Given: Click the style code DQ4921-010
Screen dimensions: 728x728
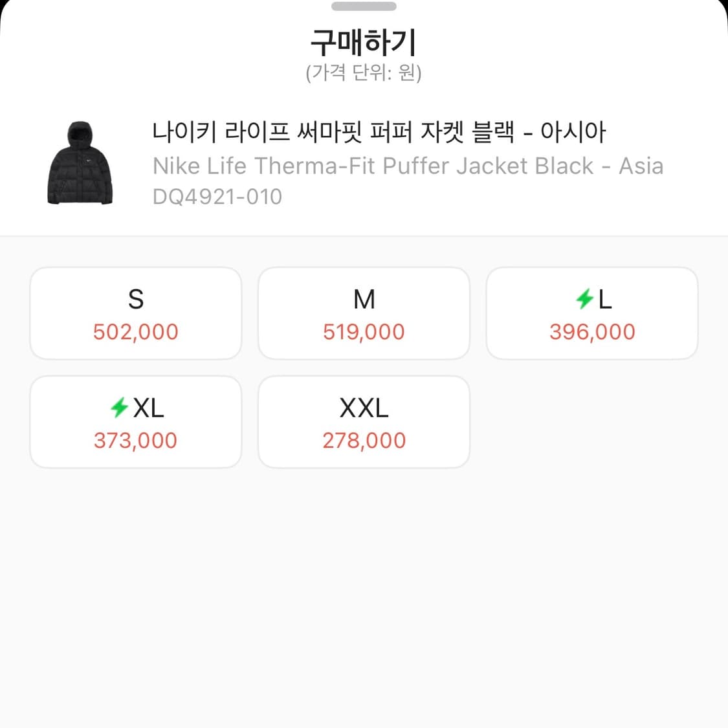Looking at the screenshot, I should coord(217,196).
